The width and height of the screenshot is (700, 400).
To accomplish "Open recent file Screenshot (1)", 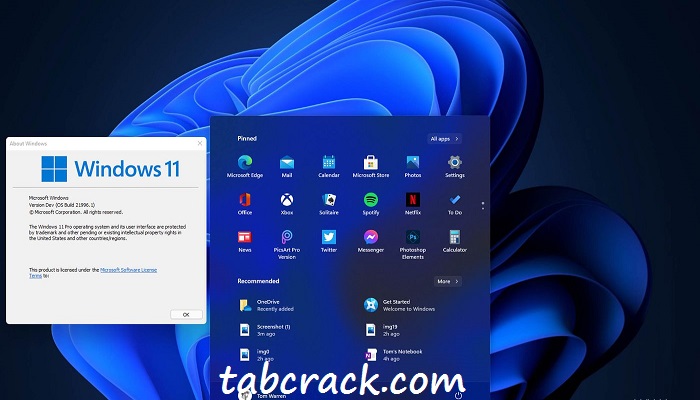I will click(265, 330).
